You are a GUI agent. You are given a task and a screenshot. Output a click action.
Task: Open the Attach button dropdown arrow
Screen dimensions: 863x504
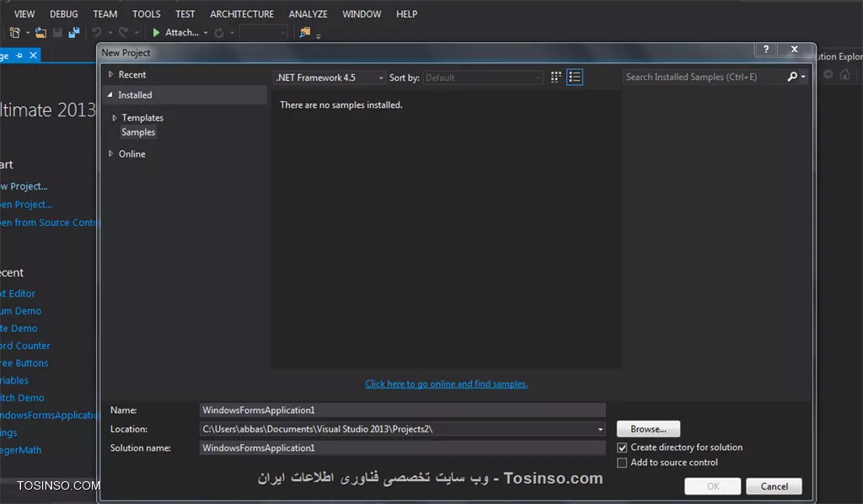click(x=206, y=33)
